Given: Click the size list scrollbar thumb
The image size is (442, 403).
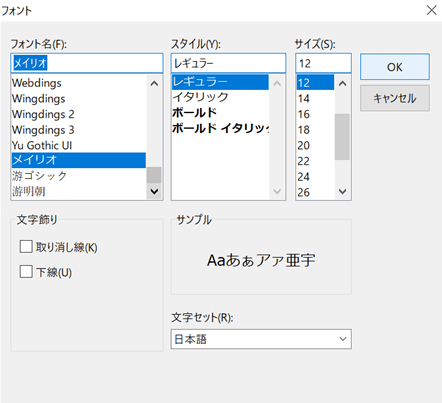Looking at the screenshot, I should pyautogui.click(x=342, y=137).
